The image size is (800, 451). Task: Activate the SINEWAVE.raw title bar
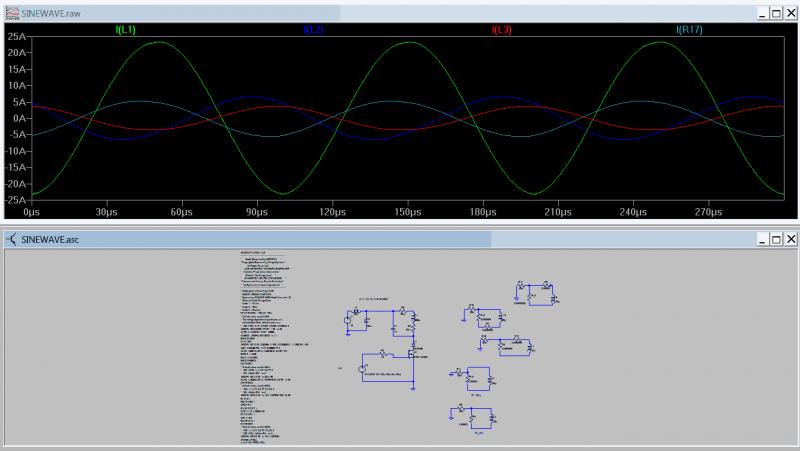click(x=400, y=13)
